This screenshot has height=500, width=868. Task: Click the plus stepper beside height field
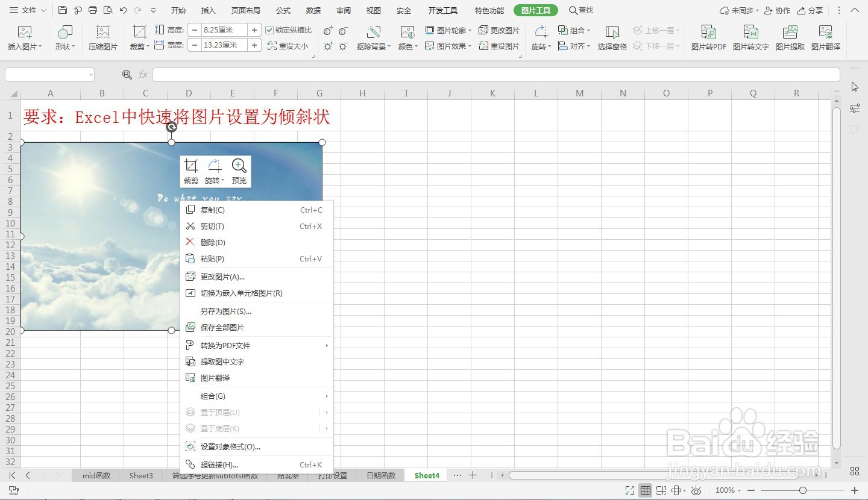[x=254, y=30]
